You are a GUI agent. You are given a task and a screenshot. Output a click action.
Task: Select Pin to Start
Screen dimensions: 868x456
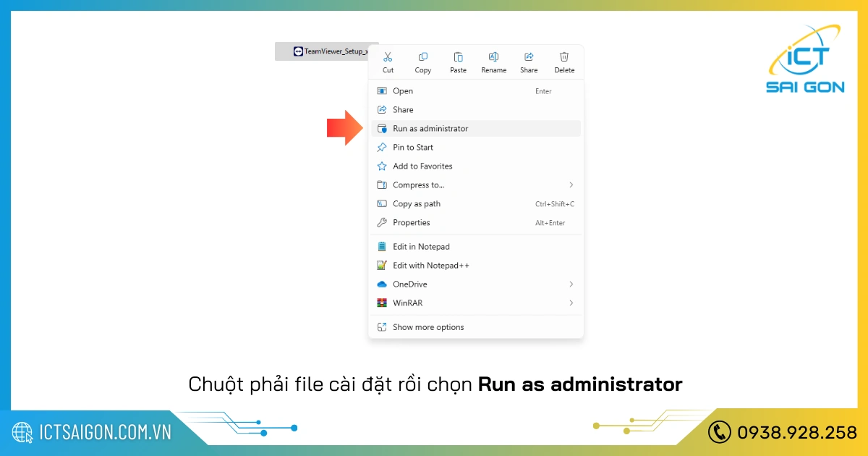476,148
